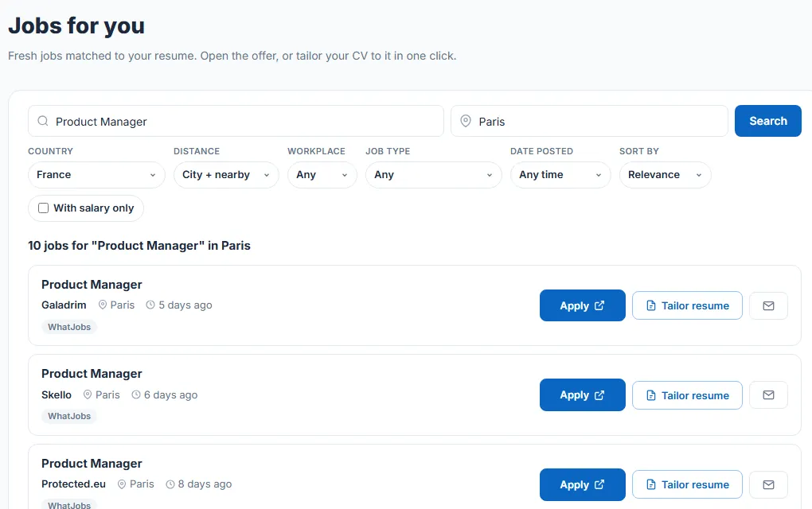Screen dimensions: 812x509
Task: Click the Product Manager job title search field
Action: click(236, 121)
